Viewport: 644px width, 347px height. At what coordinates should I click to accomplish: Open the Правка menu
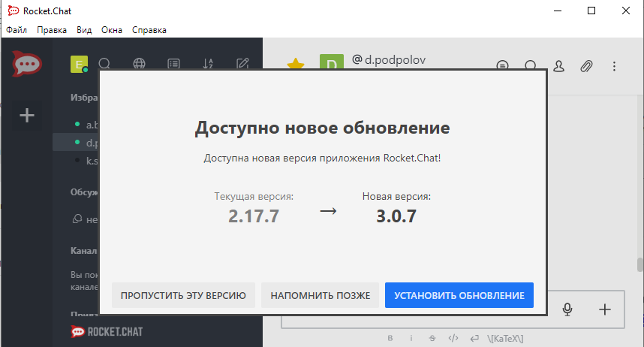coord(52,30)
